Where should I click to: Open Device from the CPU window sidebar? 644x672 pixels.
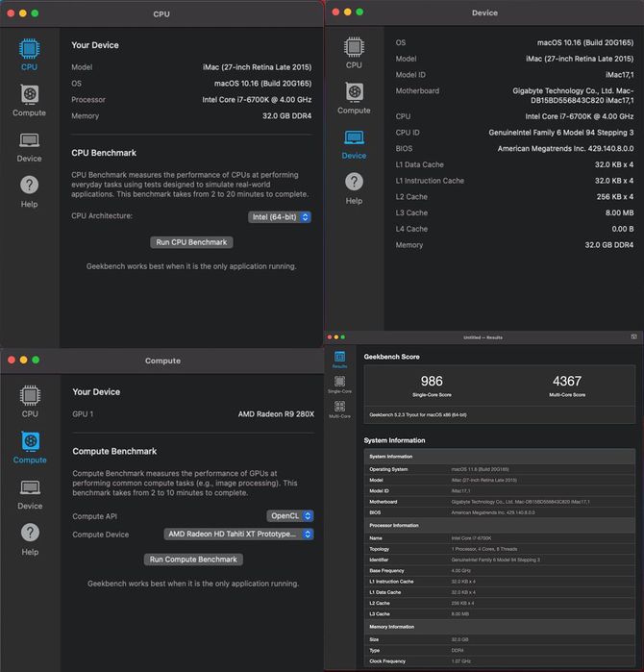[x=29, y=147]
